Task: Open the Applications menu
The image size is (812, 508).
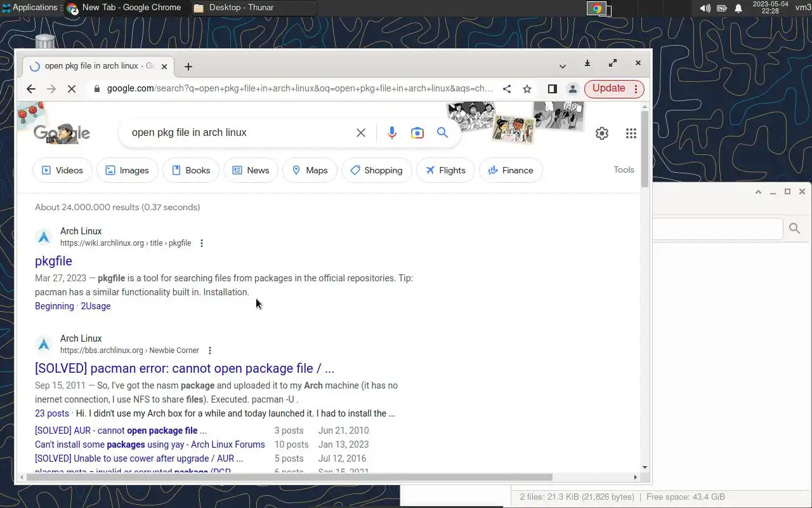Action: pos(30,8)
